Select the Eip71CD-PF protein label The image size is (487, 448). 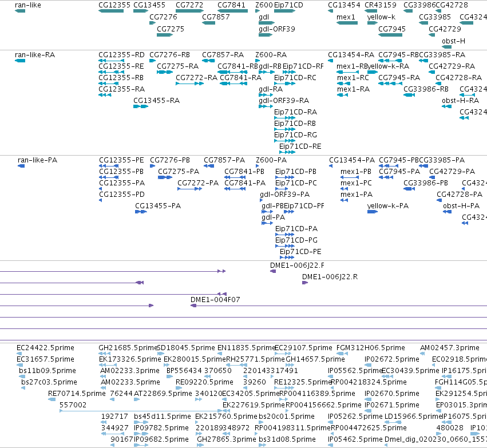tap(304, 206)
